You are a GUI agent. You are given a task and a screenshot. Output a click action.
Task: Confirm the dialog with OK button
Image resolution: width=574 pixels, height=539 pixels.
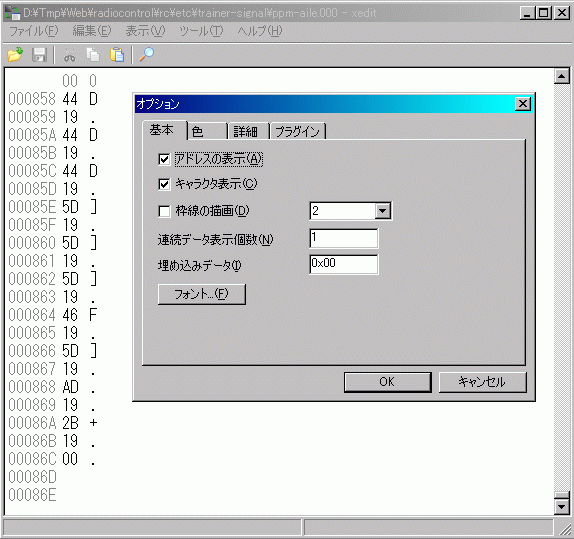[387, 382]
